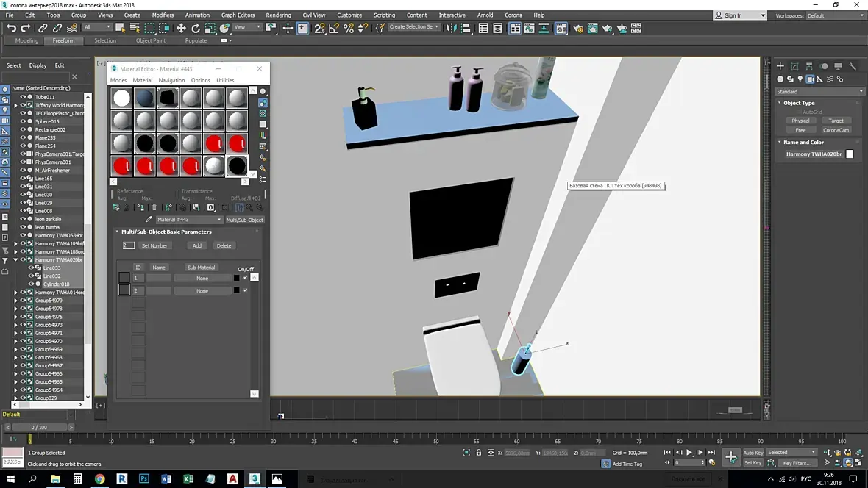Open the Utilities wrench panel icon
The image size is (868, 488).
(853, 66)
